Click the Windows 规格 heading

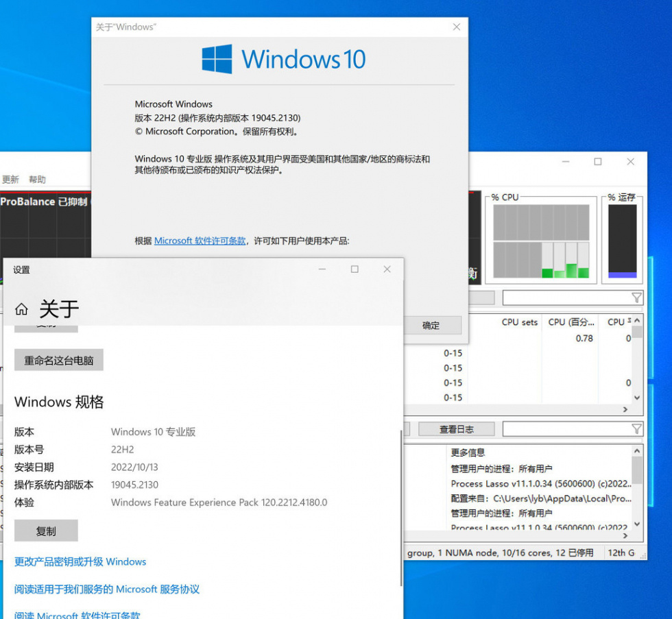(x=59, y=402)
